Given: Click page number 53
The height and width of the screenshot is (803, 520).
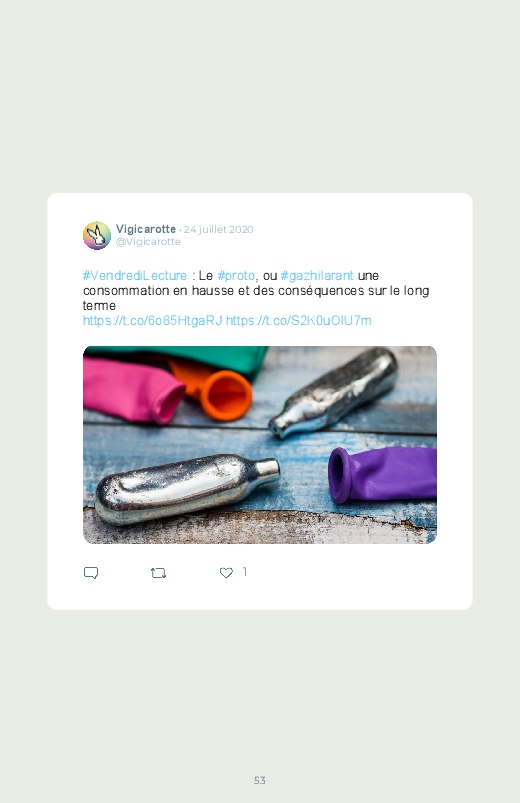Looking at the screenshot, I should pos(260,780).
